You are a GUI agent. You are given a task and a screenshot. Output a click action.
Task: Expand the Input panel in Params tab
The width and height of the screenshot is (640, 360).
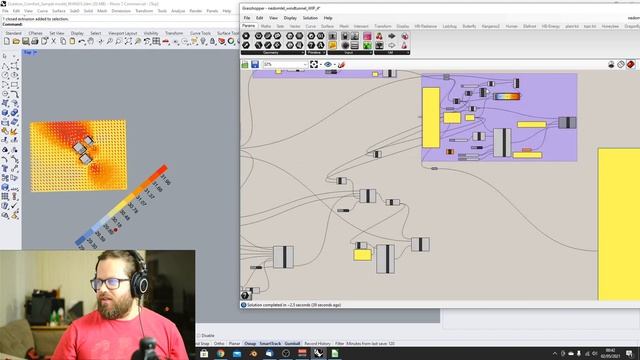(x=350, y=53)
